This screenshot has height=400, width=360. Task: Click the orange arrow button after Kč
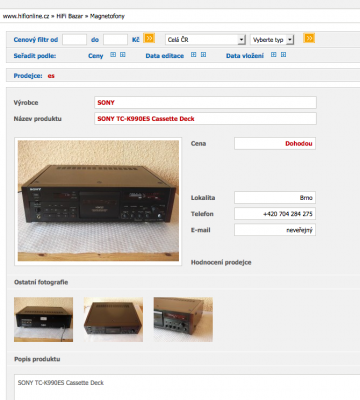149,38
